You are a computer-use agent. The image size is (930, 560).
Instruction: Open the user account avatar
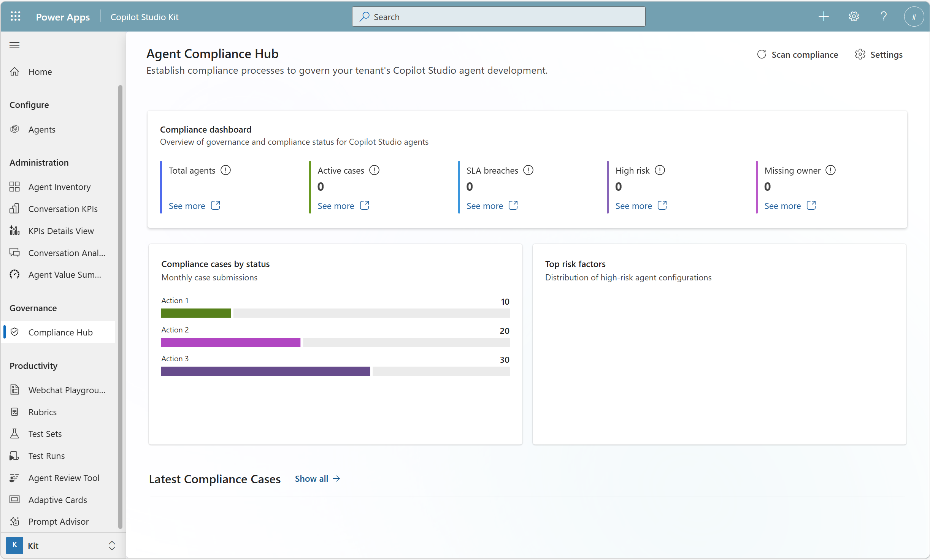pyautogui.click(x=914, y=17)
